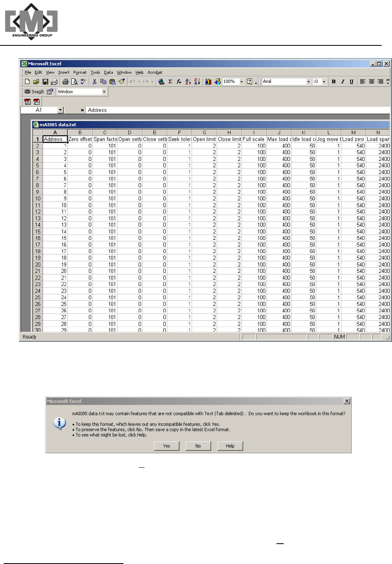Screen dimensions: 392x564
Task: Click the E-mail icon beside Save
Action: (x=54, y=82)
